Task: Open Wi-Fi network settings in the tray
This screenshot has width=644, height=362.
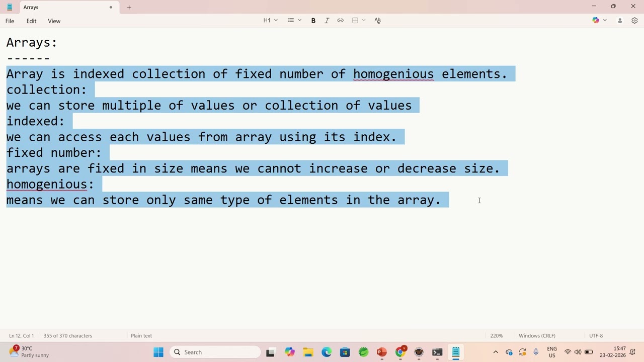Action: 568,352
